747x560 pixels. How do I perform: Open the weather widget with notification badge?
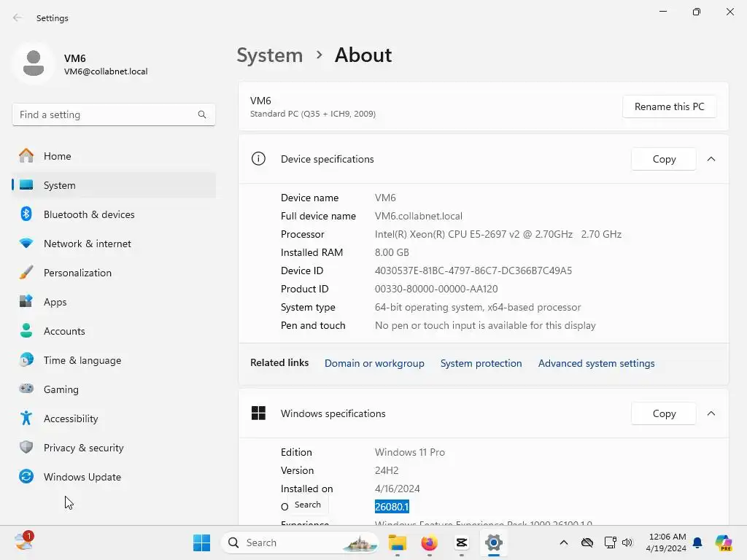pos(24,542)
